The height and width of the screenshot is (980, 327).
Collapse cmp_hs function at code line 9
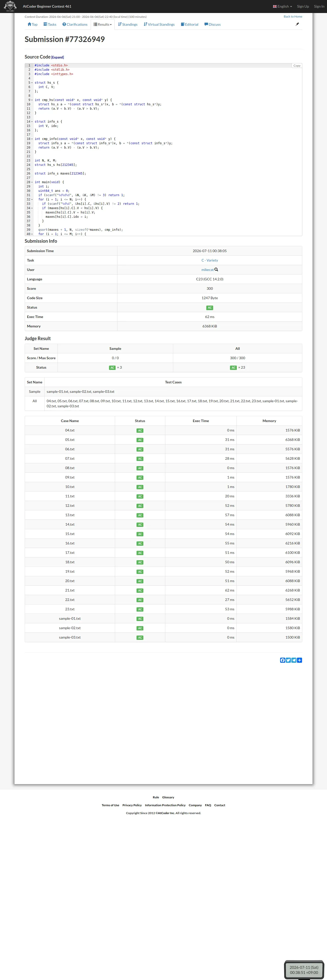pos(32,100)
